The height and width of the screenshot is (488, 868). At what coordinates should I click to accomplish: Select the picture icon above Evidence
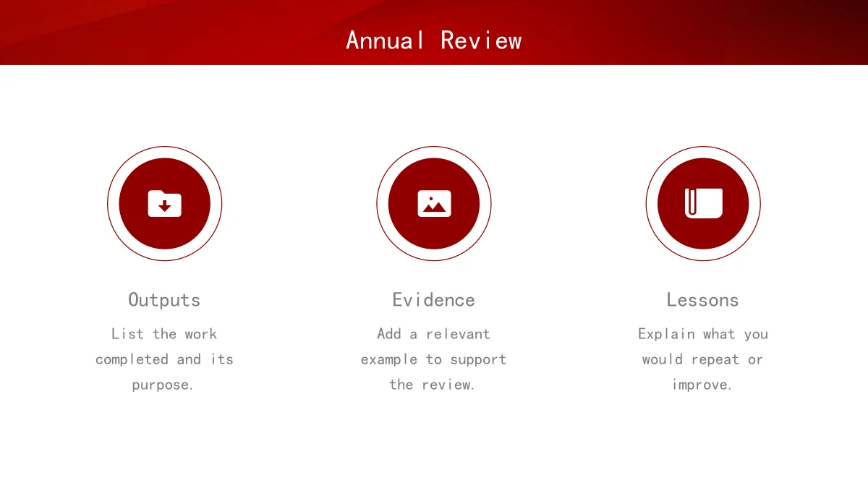click(x=434, y=204)
